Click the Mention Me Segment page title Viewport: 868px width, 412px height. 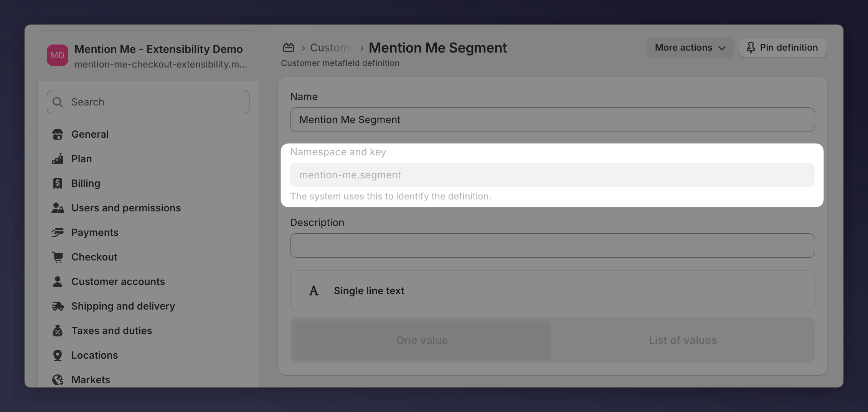pos(438,48)
